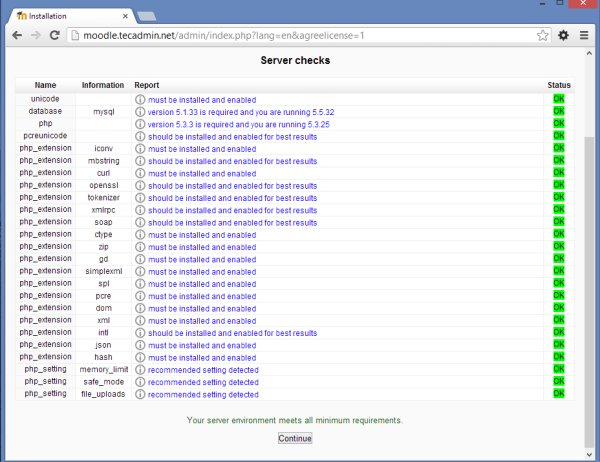Click info icon for openssl extension
The width and height of the screenshot is (600, 462).
coord(141,185)
